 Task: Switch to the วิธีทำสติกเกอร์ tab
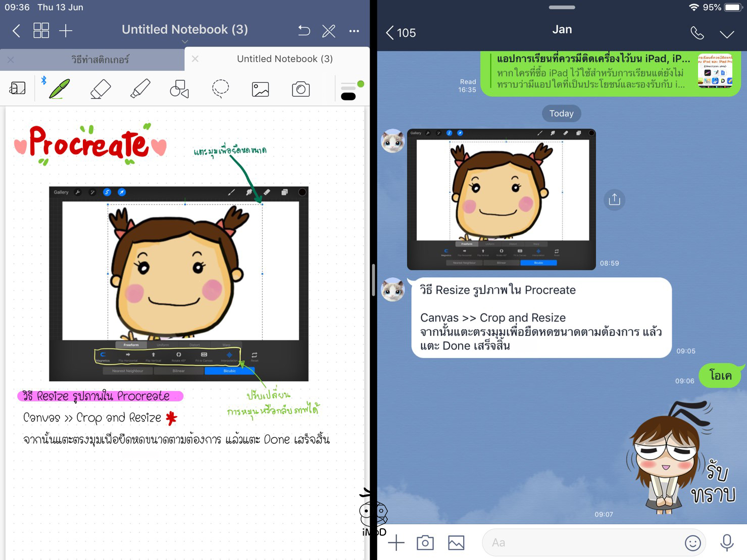(100, 60)
